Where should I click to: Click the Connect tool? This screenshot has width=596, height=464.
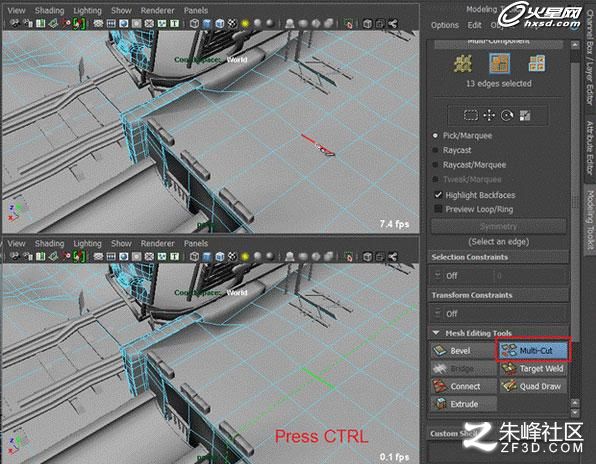(x=464, y=386)
